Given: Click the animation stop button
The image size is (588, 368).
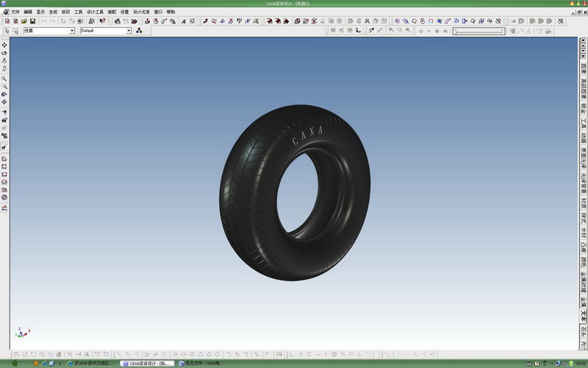Looking at the screenshot, I should (437, 31).
